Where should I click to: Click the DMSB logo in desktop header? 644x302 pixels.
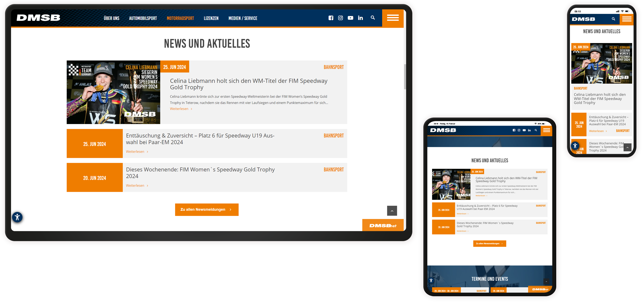coord(38,18)
